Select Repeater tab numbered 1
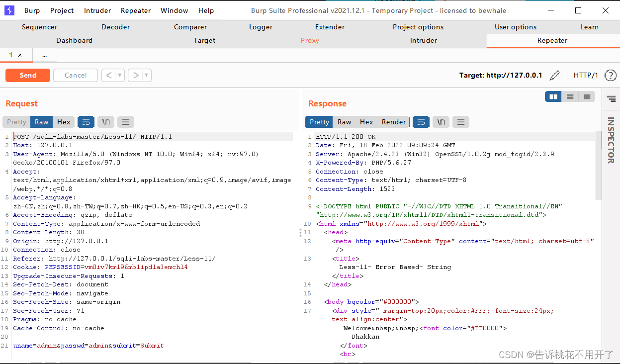Screen dimensions: 620x364 click(11, 55)
